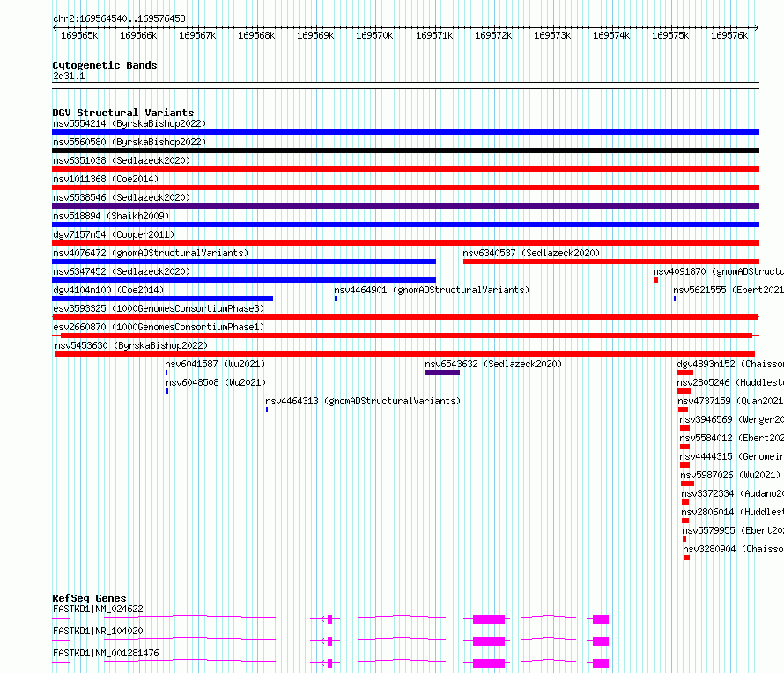Click the DGV Structural Variants track title

123,113
